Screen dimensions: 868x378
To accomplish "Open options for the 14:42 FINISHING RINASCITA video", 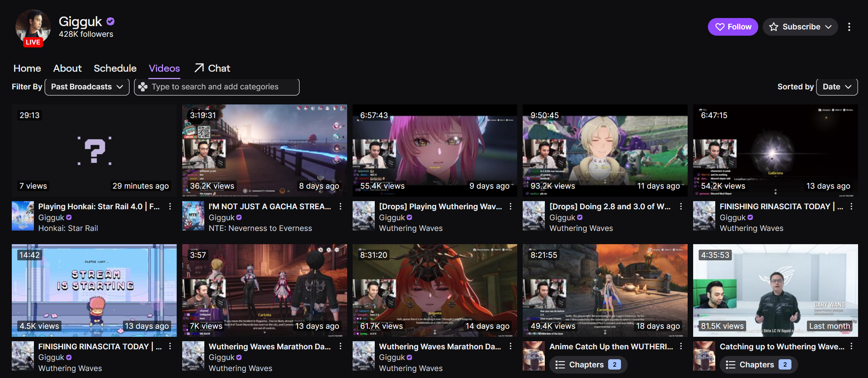I will click(x=170, y=346).
